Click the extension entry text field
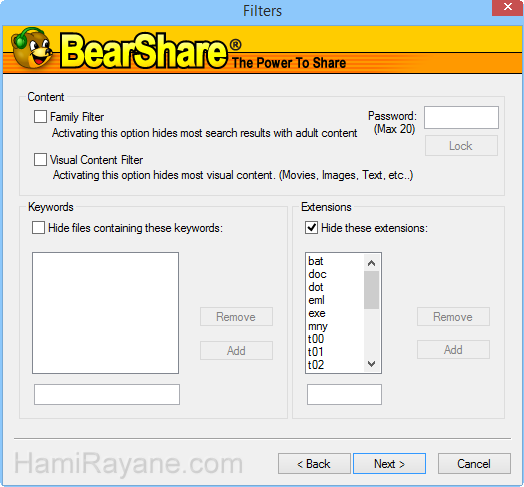Image resolution: width=524 pixels, height=487 pixels. click(344, 394)
